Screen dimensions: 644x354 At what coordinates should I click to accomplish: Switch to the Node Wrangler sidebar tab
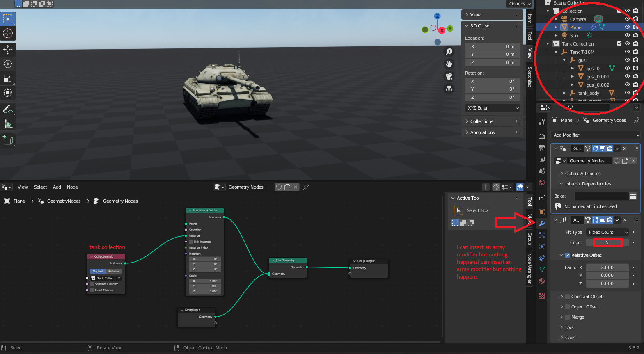tap(530, 269)
